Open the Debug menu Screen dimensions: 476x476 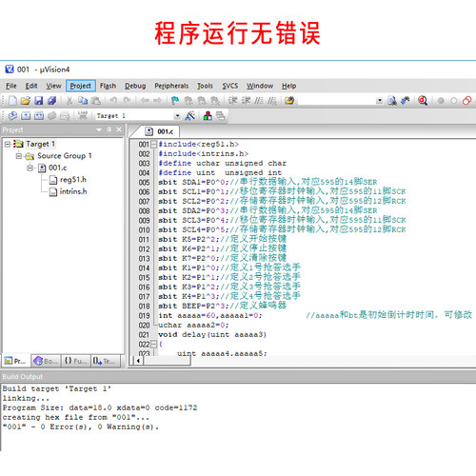pos(135,86)
